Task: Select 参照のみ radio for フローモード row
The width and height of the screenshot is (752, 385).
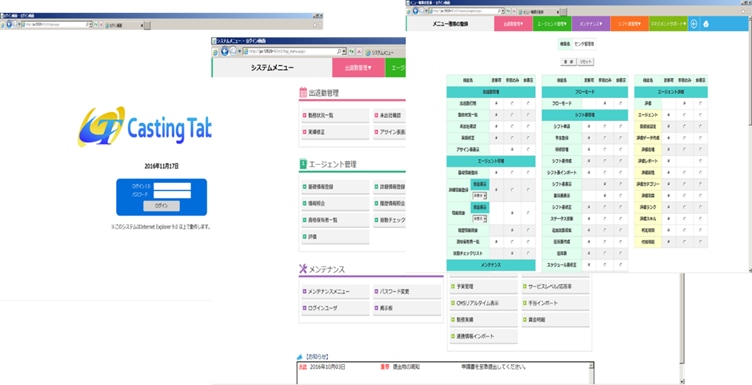Action: pyautogui.click(x=604, y=103)
